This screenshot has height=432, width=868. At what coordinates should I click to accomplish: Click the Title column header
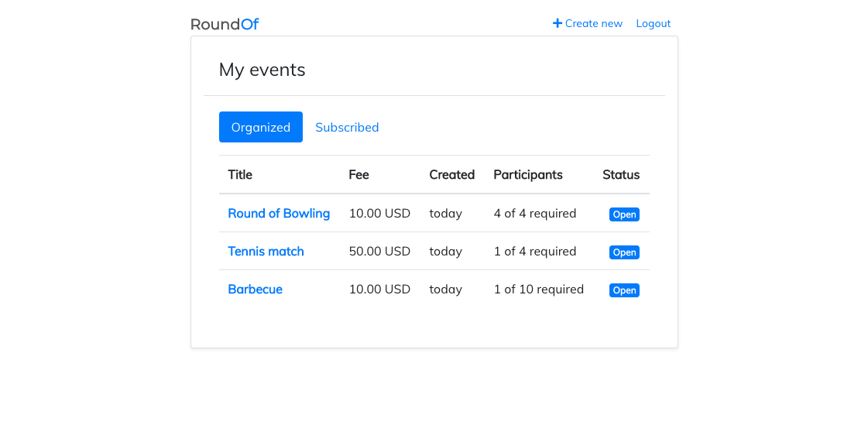click(240, 175)
